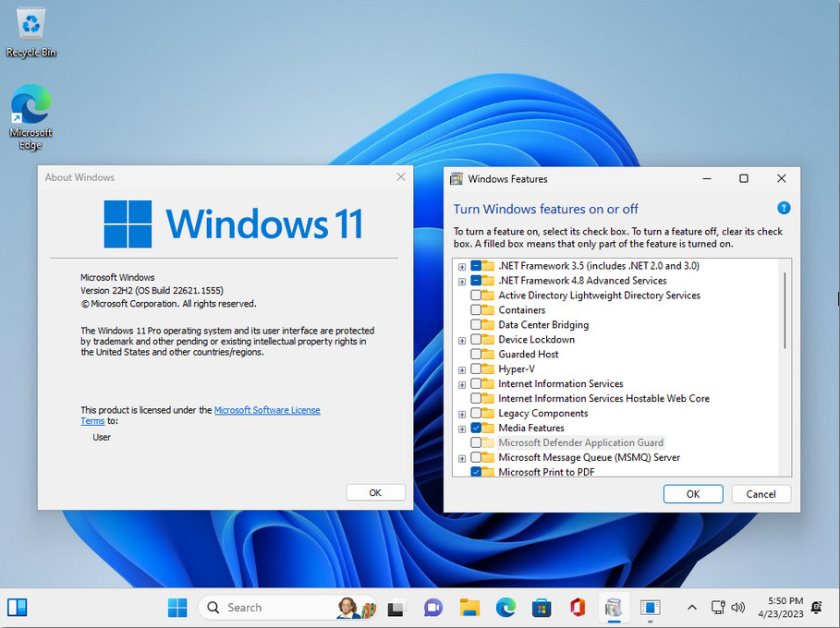Click the Legacy Components folder icon

(x=488, y=414)
